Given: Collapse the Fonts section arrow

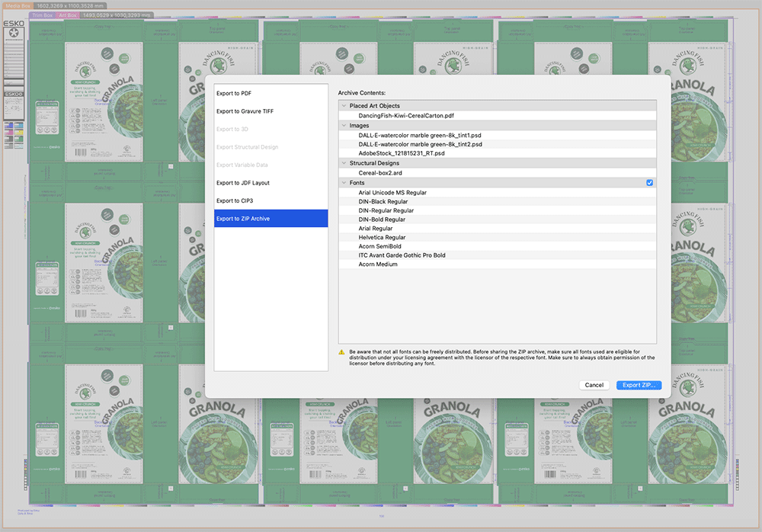Looking at the screenshot, I should 344,183.
